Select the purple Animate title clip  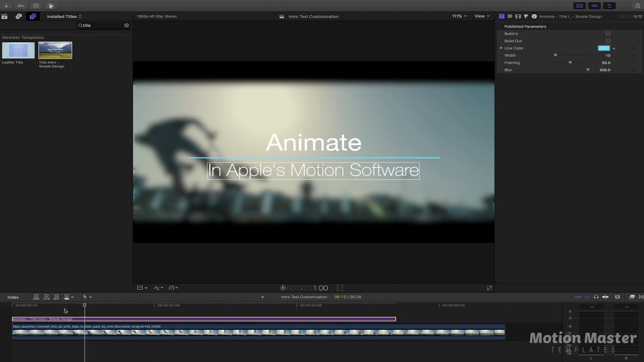point(204,319)
